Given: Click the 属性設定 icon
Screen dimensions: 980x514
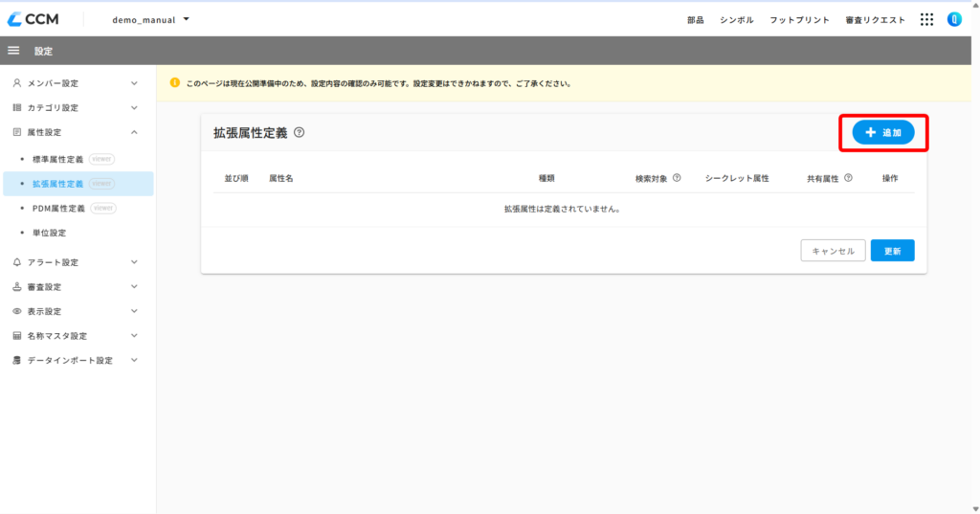Looking at the screenshot, I should (17, 132).
